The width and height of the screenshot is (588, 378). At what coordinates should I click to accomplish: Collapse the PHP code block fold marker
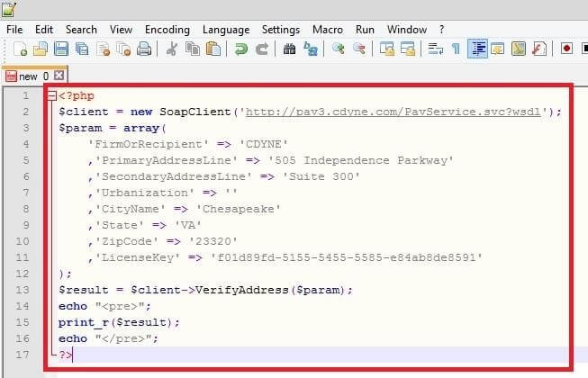(51, 95)
